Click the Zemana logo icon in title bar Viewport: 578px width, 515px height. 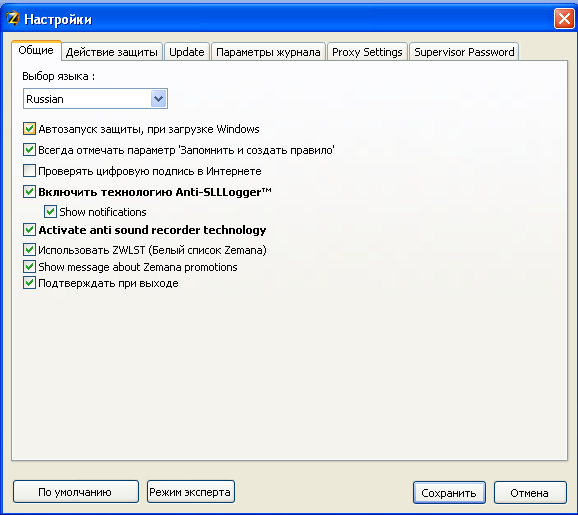[x=13, y=18]
